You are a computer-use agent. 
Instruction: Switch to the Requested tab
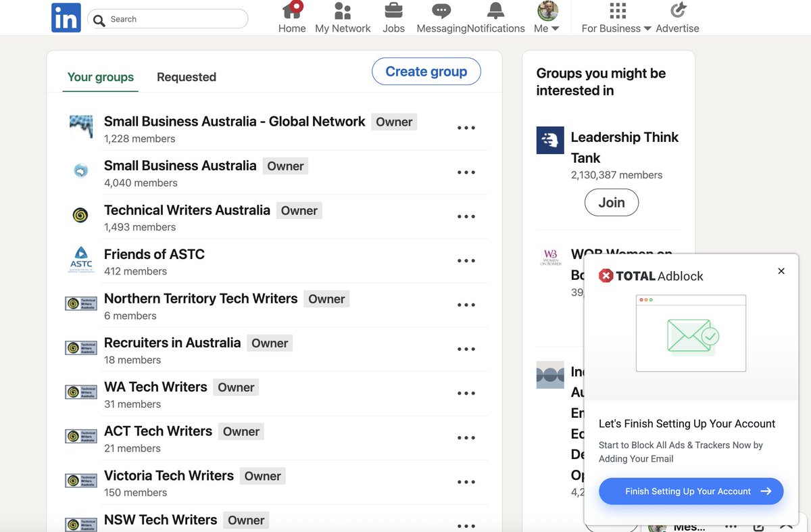click(x=187, y=77)
